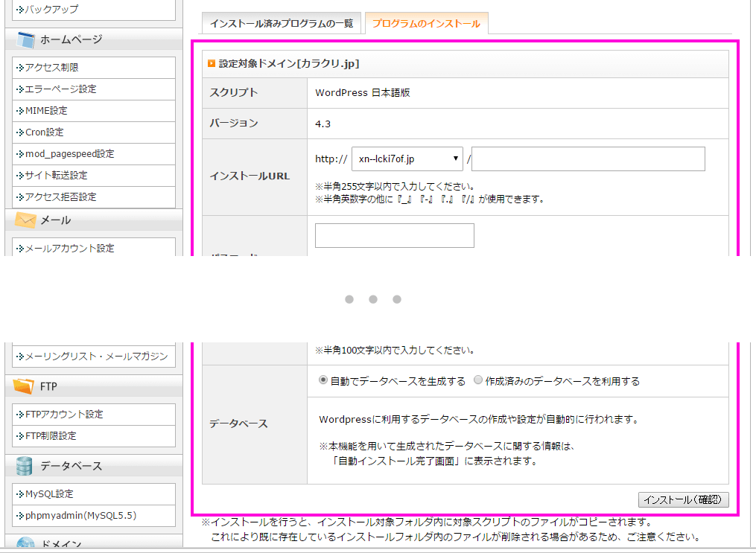
Task: Click the データベース cylinder icon
Action: (x=24, y=466)
